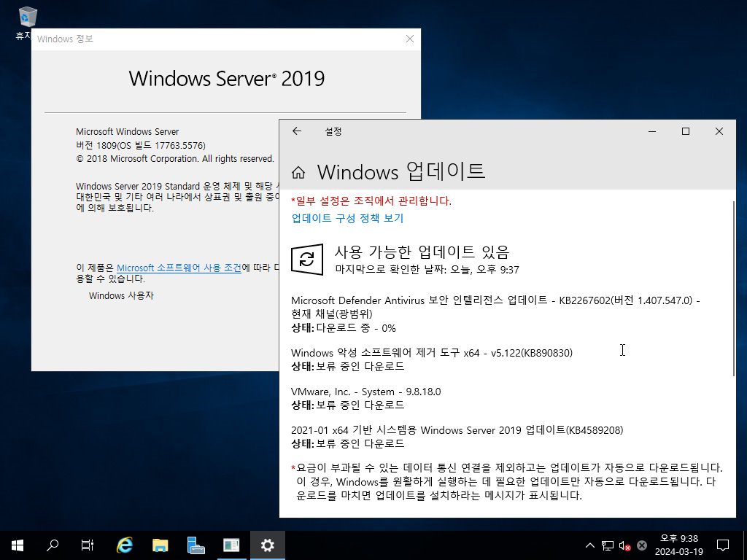Open File Explorer from taskbar
Viewport: 747px width, 560px height.
pyautogui.click(x=160, y=545)
